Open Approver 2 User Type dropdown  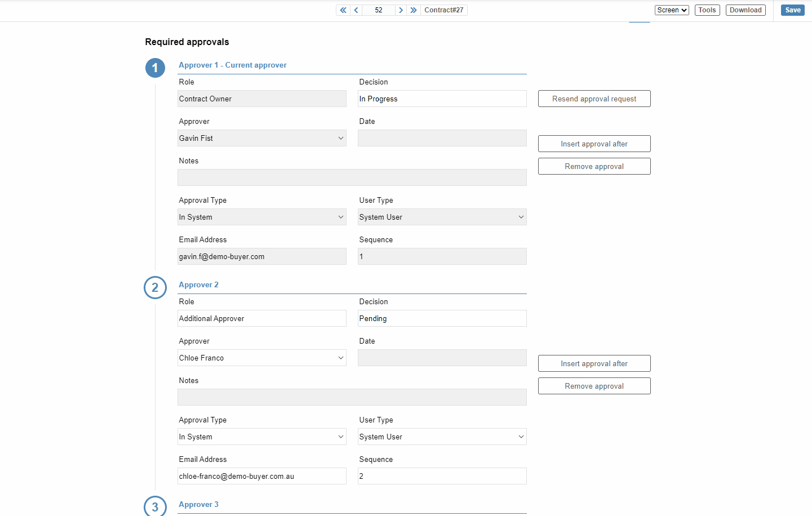point(442,437)
